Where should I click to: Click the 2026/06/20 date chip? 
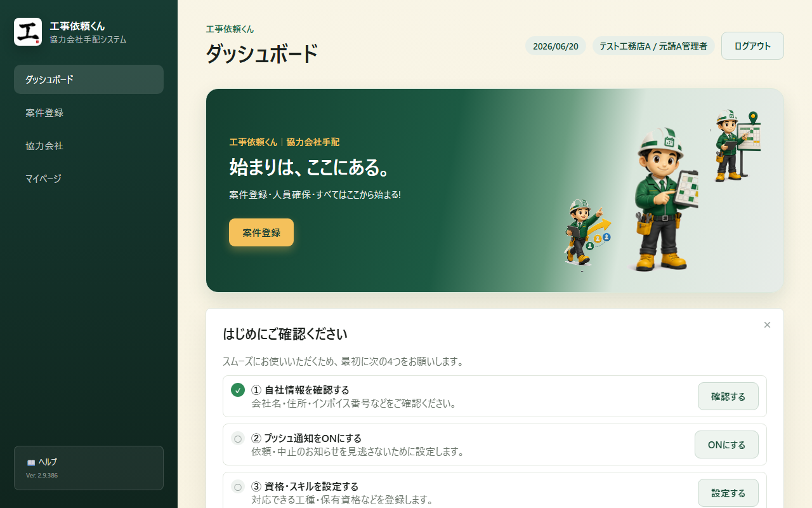pos(556,46)
